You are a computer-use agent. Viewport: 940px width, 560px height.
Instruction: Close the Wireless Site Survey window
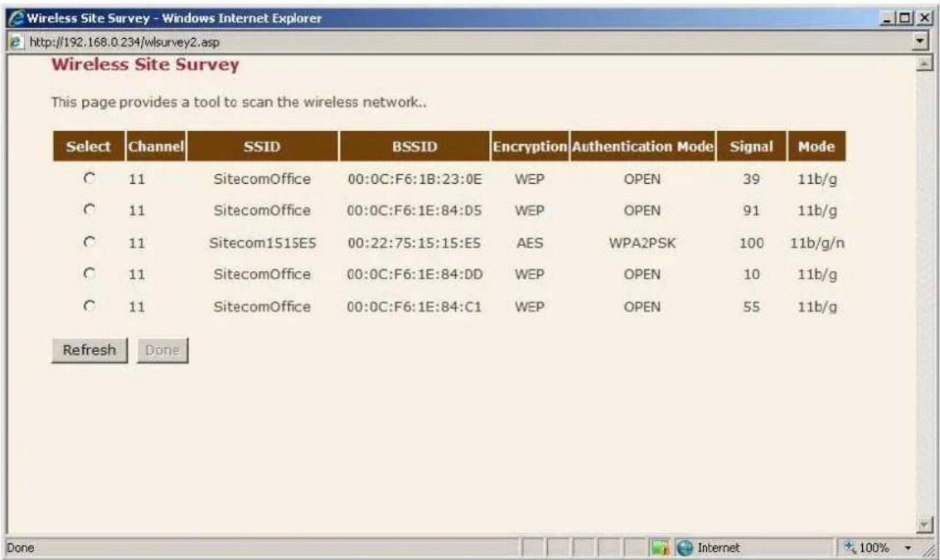point(923,18)
